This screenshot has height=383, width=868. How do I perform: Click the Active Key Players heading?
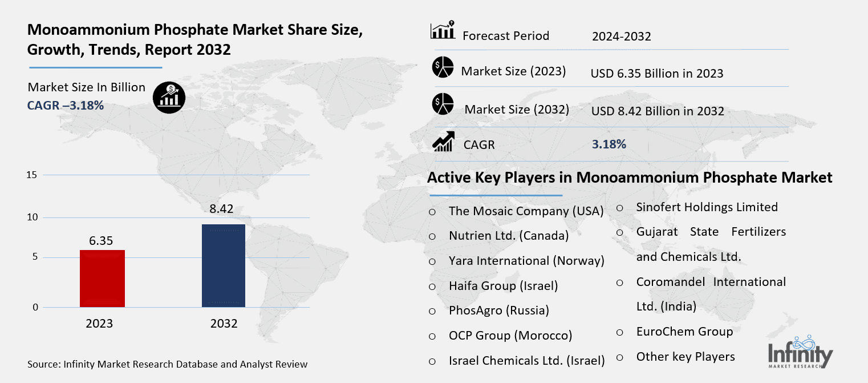coord(630,178)
